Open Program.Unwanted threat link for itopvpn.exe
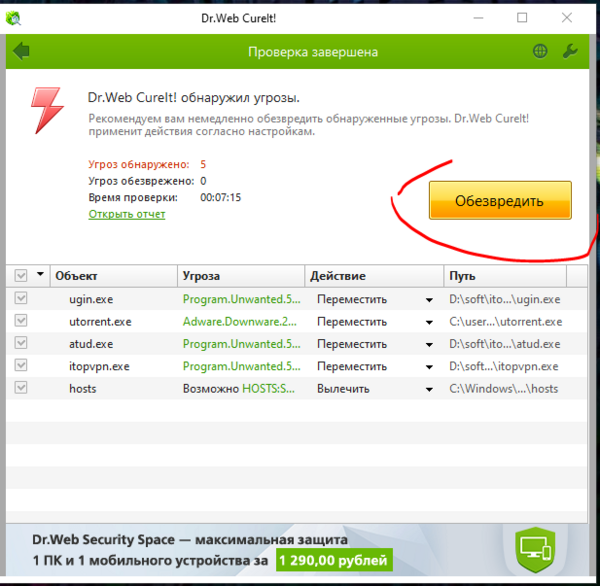Screen dimensions: 600x586 (241, 367)
